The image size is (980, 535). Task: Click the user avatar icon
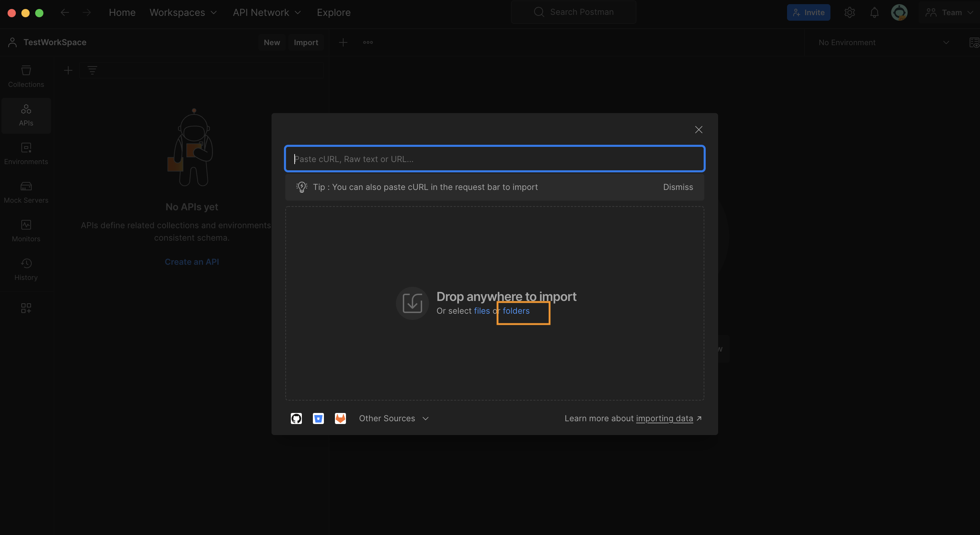click(899, 12)
